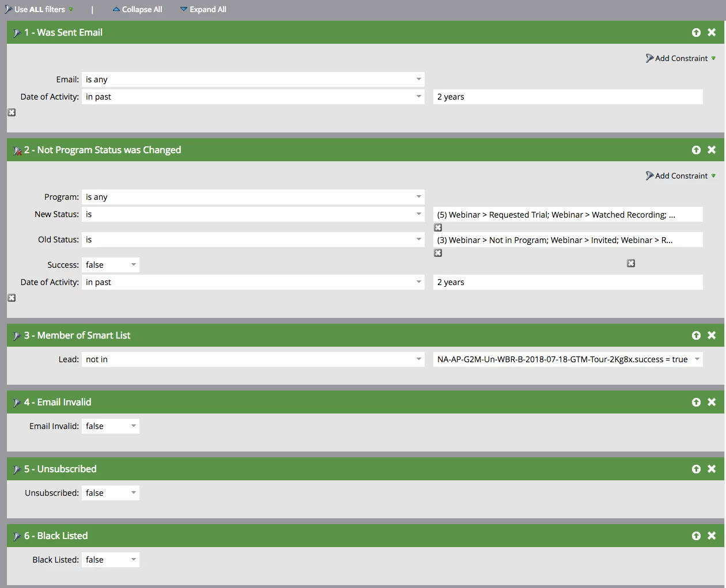
Task: Open the Email Invalid value dropdown
Action: tap(111, 426)
